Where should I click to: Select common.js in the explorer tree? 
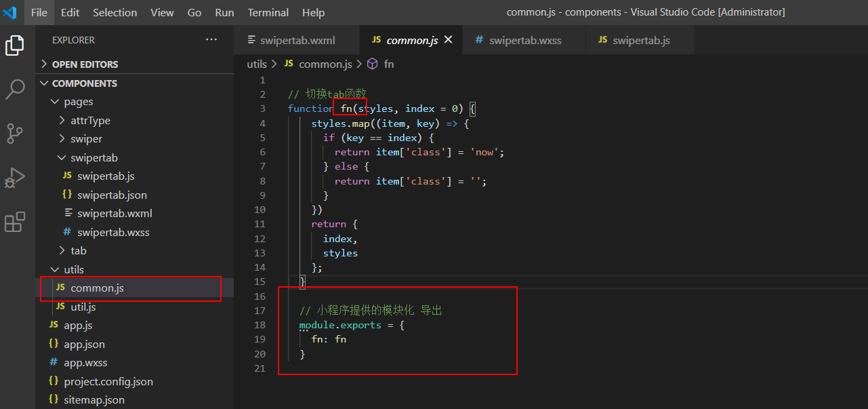click(134, 288)
